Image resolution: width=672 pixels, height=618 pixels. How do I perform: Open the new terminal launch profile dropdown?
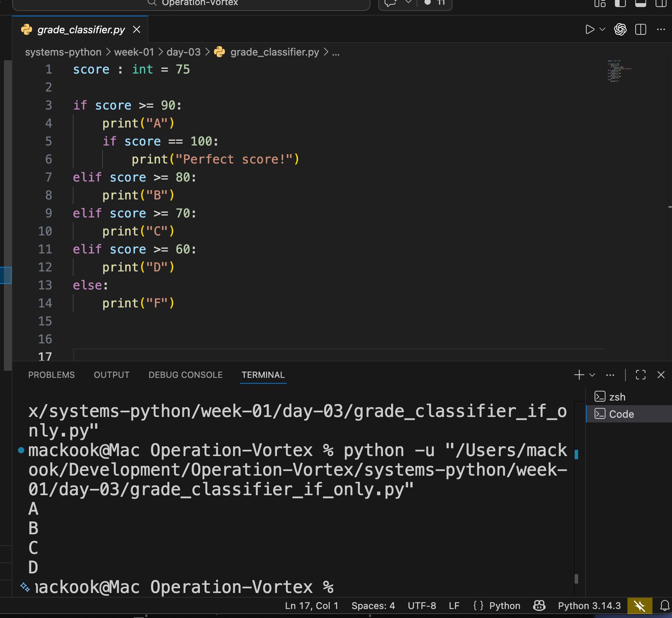point(592,375)
